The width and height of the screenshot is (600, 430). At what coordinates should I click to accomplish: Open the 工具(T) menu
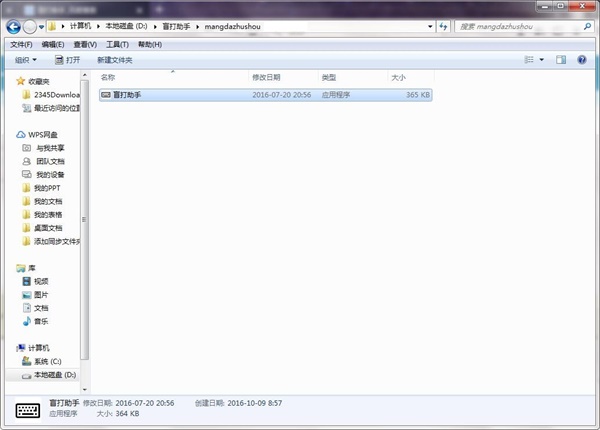(117, 45)
